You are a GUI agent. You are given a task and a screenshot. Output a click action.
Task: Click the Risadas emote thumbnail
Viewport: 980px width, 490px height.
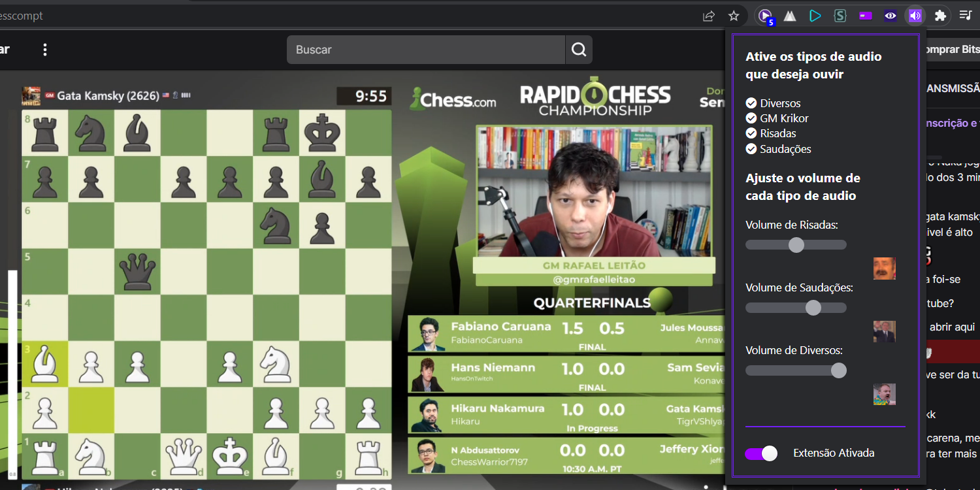pos(885,269)
